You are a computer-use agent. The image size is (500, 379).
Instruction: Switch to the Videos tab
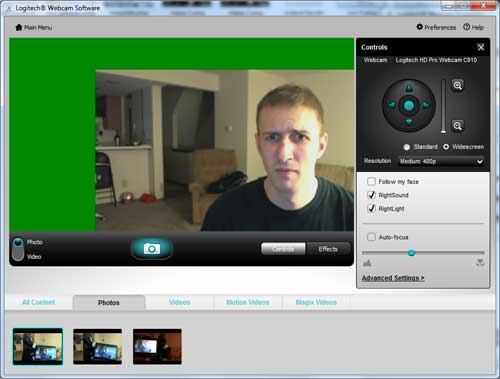[179, 302]
